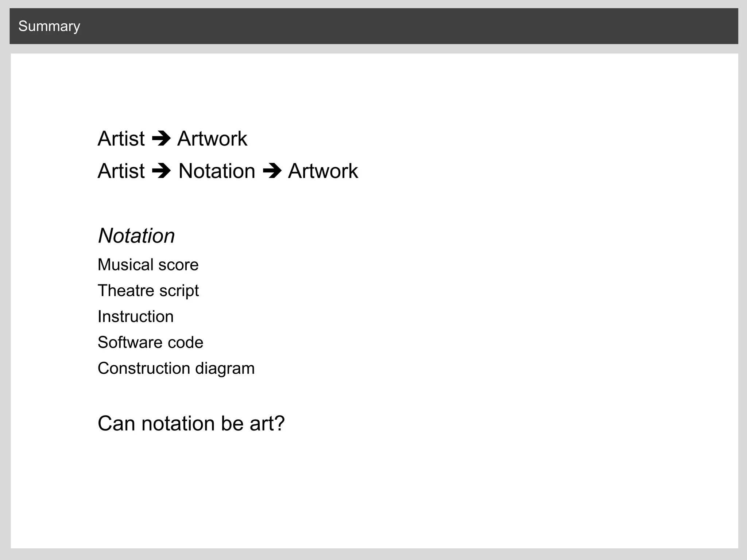The image size is (747, 560).
Task: Select the "Instruction" line
Action: pos(136,316)
